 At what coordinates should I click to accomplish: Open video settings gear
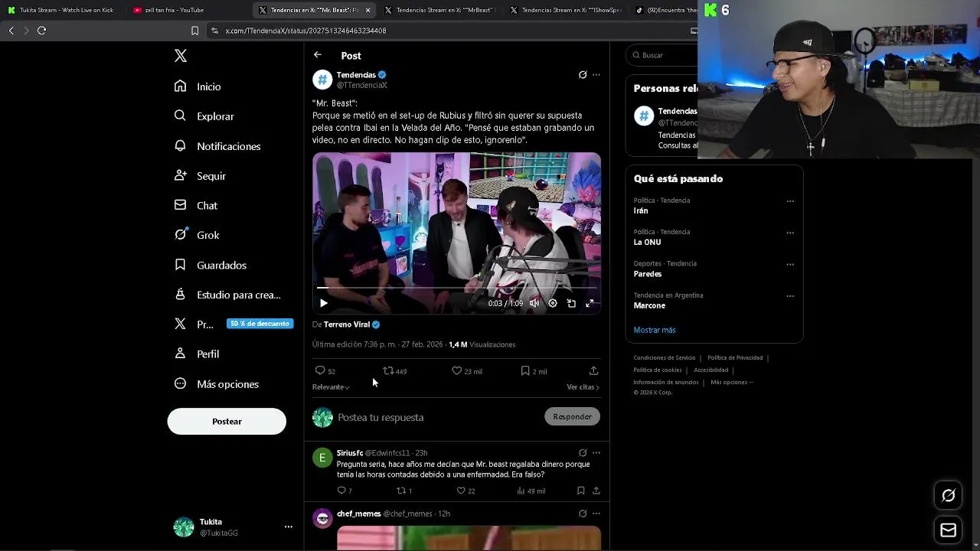[x=553, y=304]
